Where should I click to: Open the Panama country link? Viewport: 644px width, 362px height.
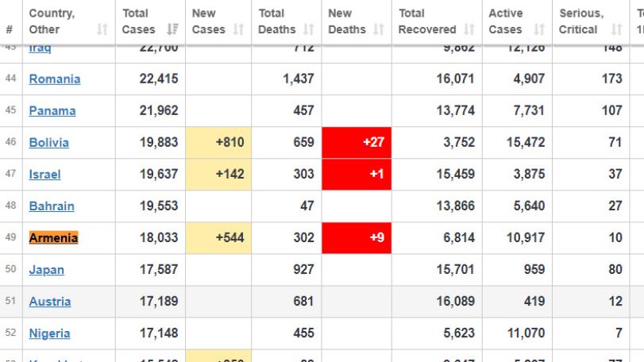pyautogui.click(x=52, y=111)
